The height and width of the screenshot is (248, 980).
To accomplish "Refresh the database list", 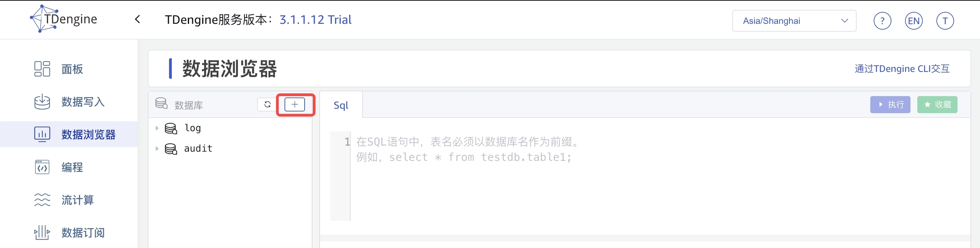I will coord(267,105).
